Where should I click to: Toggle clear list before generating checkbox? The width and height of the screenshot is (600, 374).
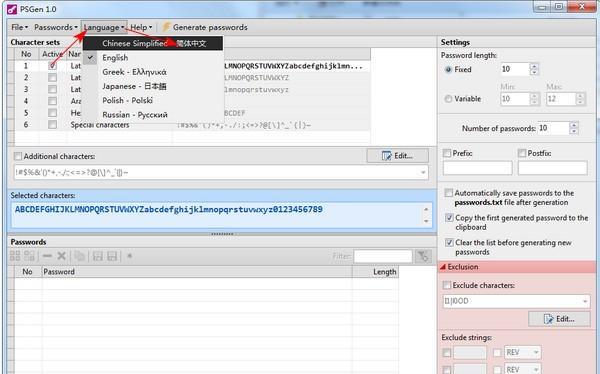(x=449, y=243)
